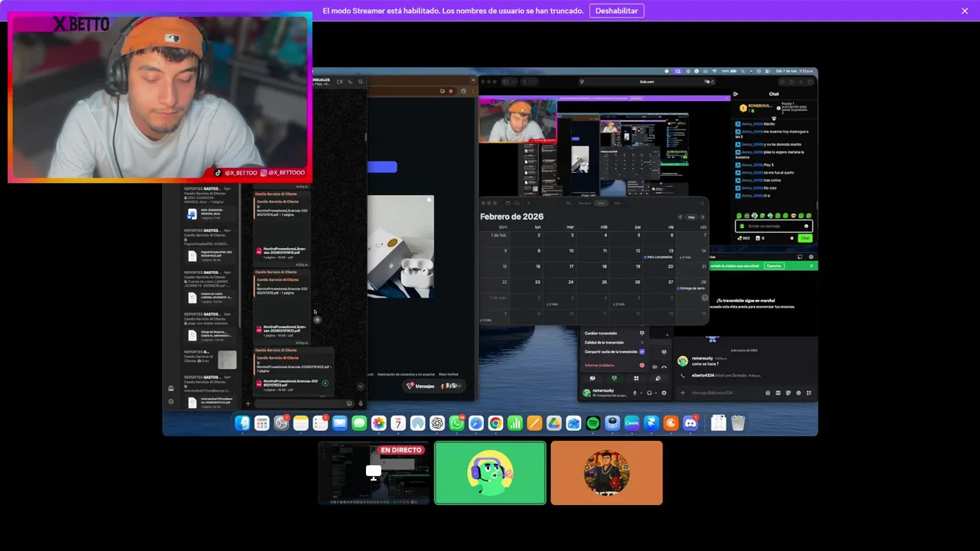The image size is (980, 551).
Task: Open Spotify in the shared Dock
Action: 593,423
